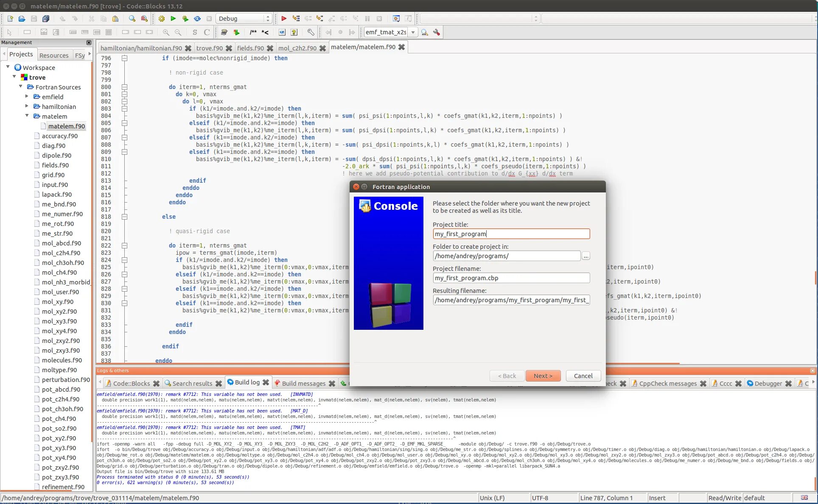This screenshot has width=818, height=504.
Task: Collapse fold marker at line 818
Action: [x=125, y=217]
